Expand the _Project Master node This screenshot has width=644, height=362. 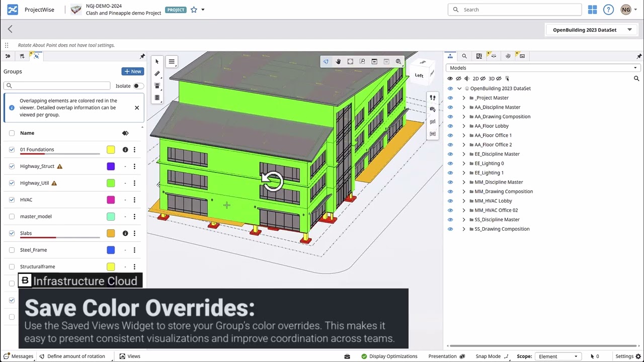[464, 98]
